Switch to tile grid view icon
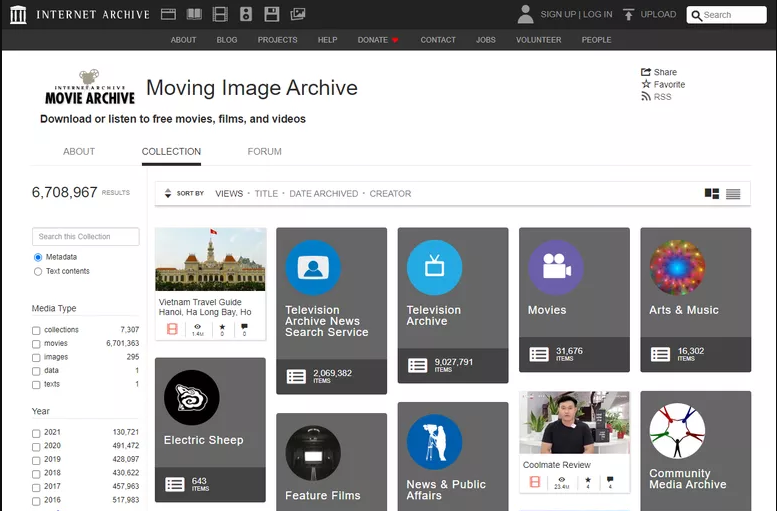777x511 pixels. (712, 194)
